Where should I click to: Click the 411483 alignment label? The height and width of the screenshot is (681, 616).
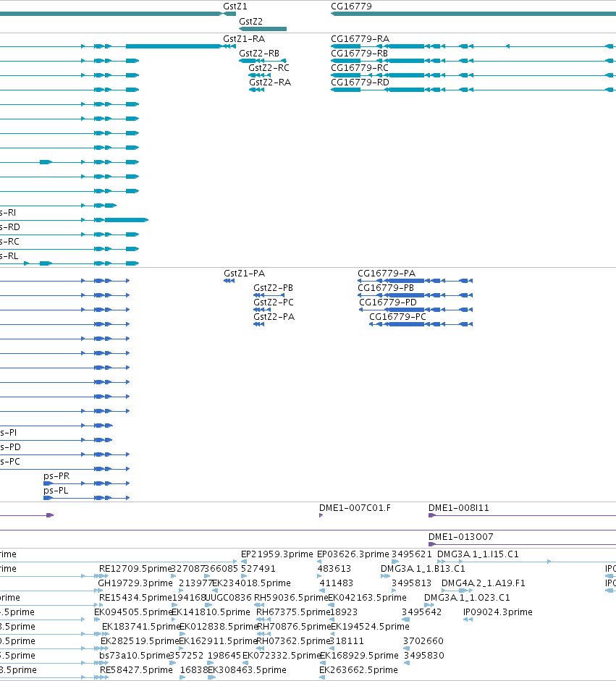(x=337, y=583)
